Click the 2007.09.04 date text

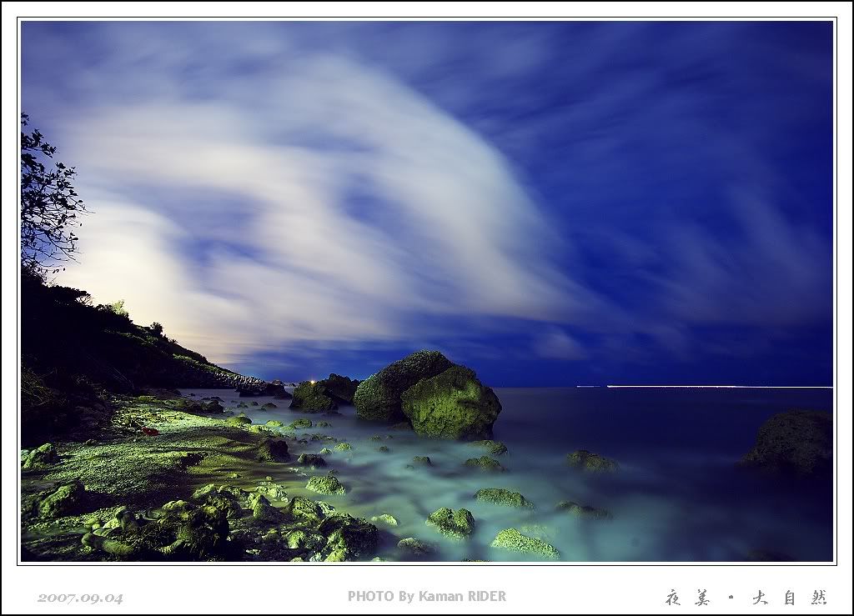(80, 598)
